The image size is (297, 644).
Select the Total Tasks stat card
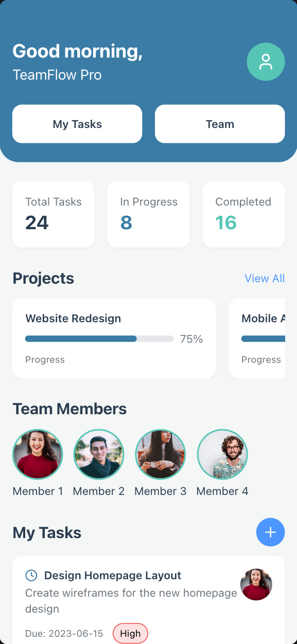[54, 214]
